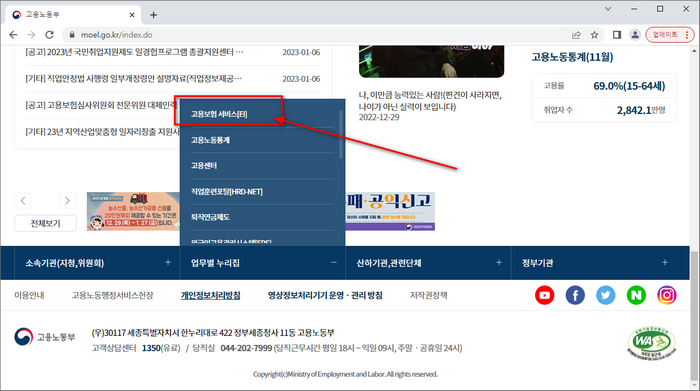This screenshot has width=700, height=391.
Task: Open the Instagram social icon
Action: (x=667, y=295)
